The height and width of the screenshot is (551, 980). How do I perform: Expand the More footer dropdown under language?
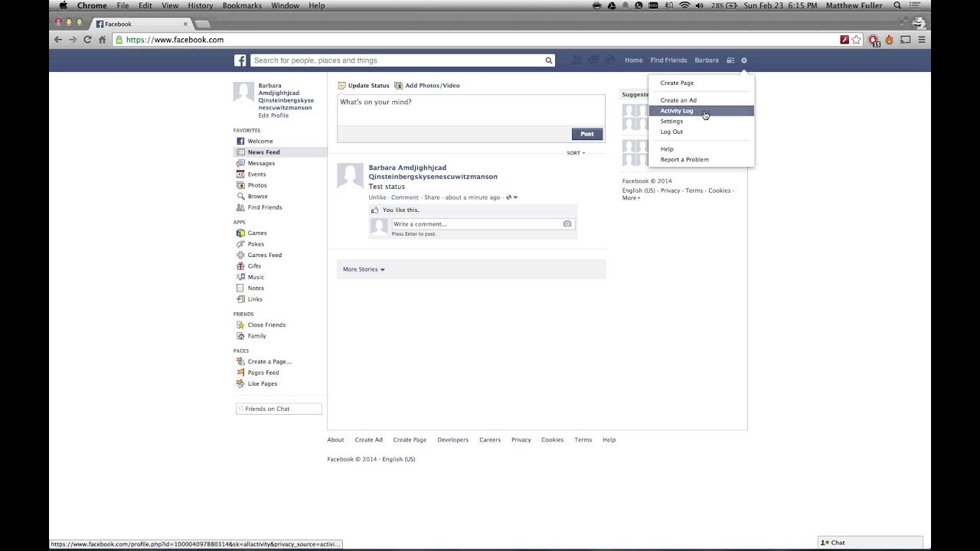(x=631, y=198)
